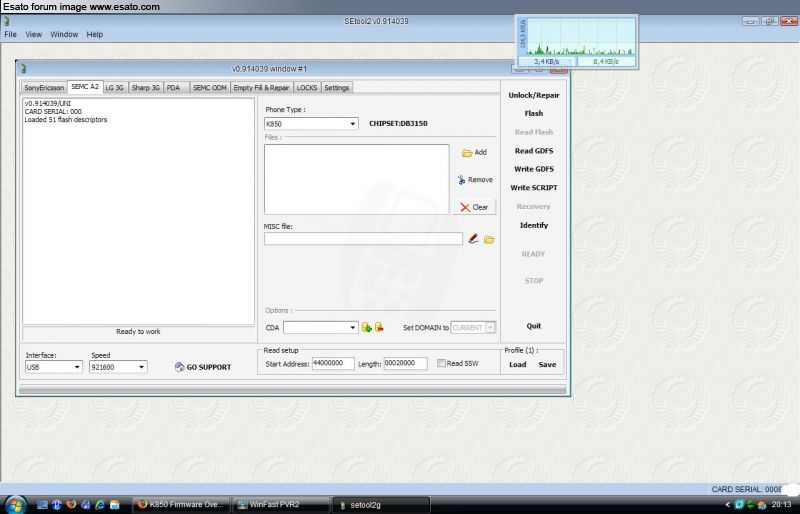Click the Write SCRIPT button
This screenshot has width=800, height=514.
coord(534,188)
